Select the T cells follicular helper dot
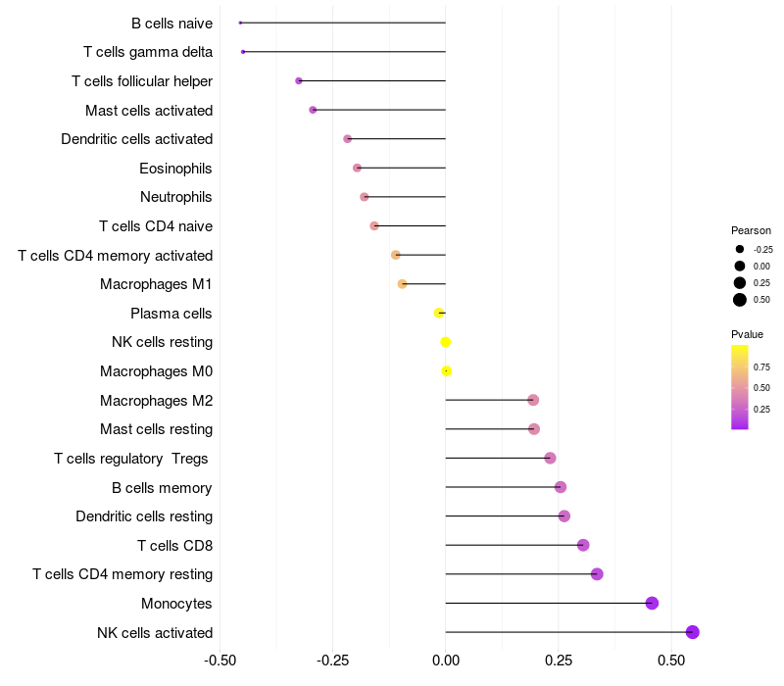This screenshot has height=686, width=784. pyautogui.click(x=299, y=81)
